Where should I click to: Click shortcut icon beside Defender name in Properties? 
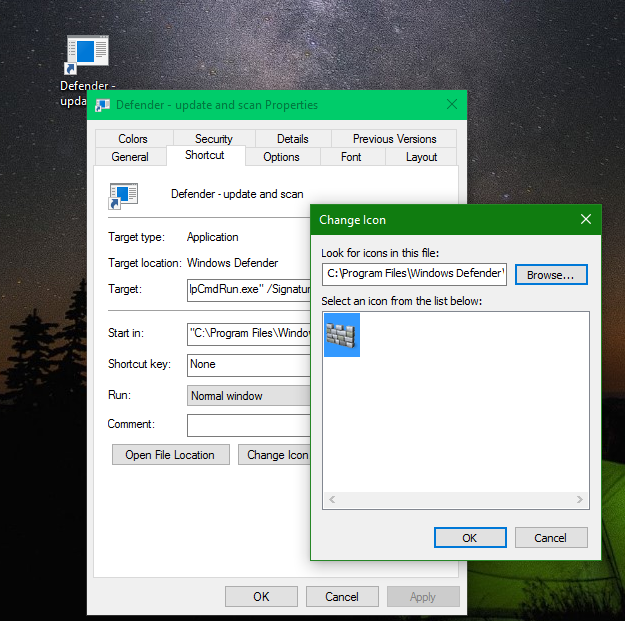123,195
